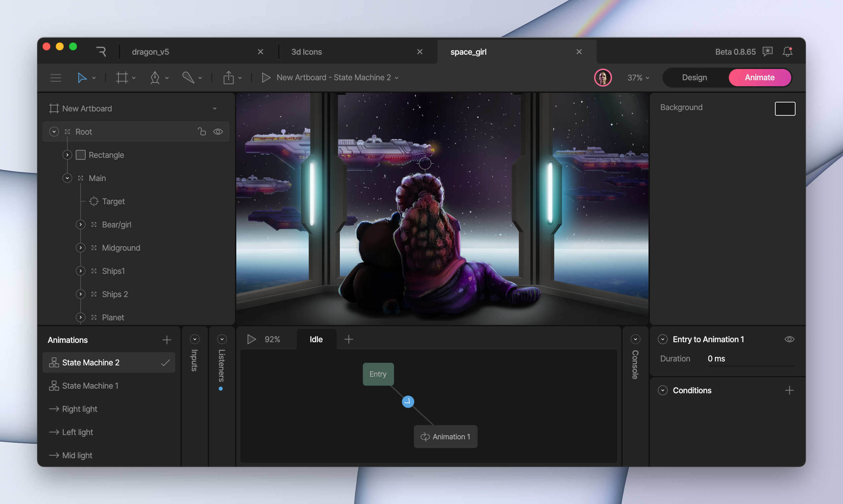The height and width of the screenshot is (504, 843).
Task: Select the Animation 1 state node
Action: 445,437
